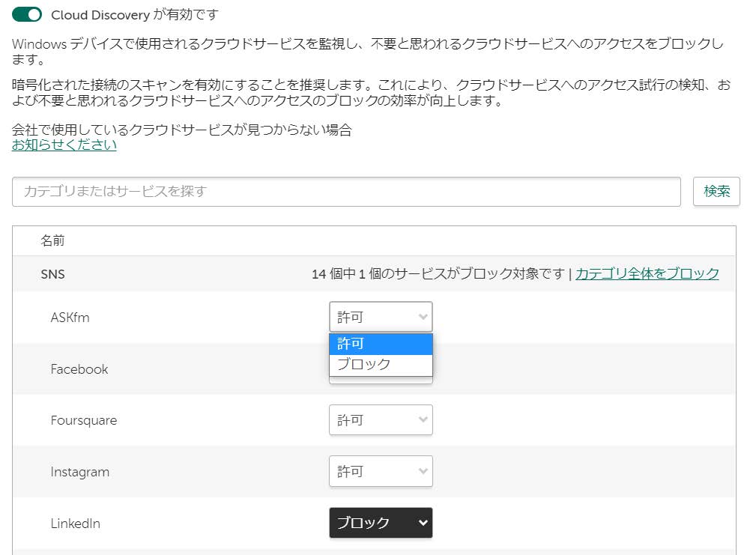Click the ASKfm service name
The image size is (756, 555).
point(70,318)
